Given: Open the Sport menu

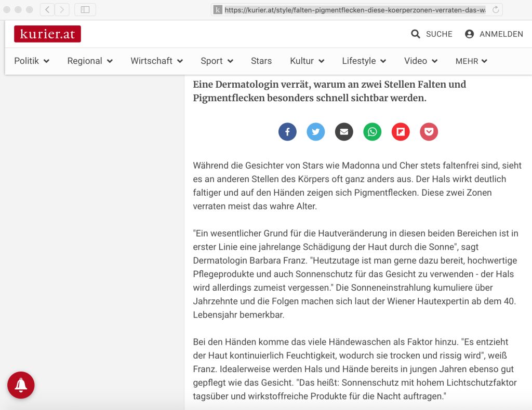Looking at the screenshot, I should (x=217, y=61).
